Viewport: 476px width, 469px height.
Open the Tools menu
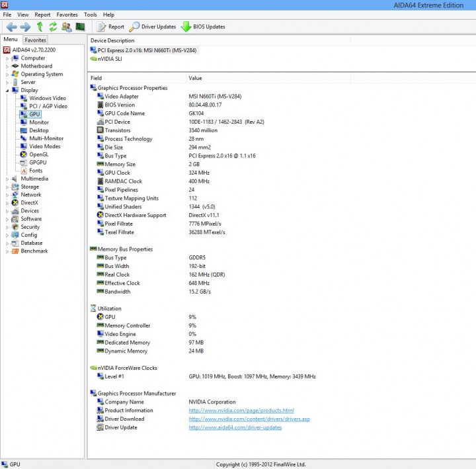(91, 15)
